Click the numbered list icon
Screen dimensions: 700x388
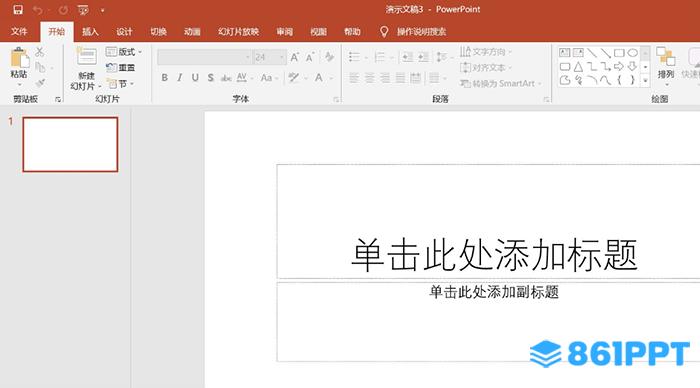tap(380, 57)
